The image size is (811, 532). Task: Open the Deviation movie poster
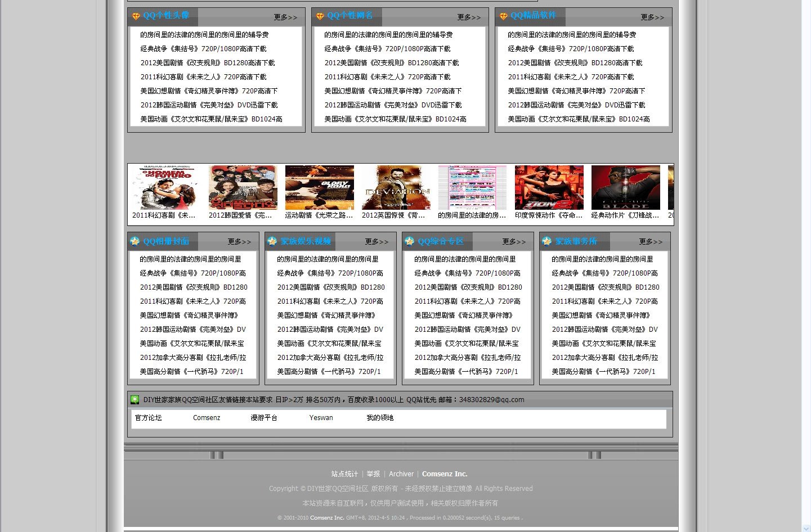[x=396, y=187]
